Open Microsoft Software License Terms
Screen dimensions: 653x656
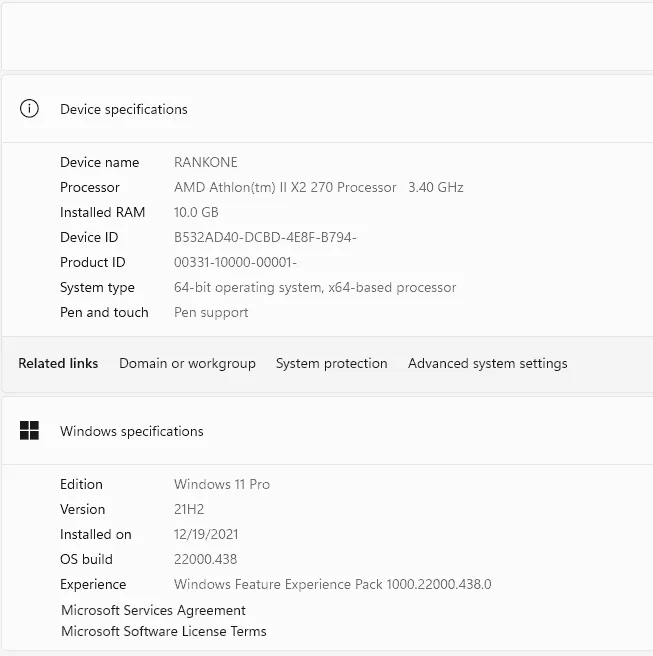pos(164,631)
